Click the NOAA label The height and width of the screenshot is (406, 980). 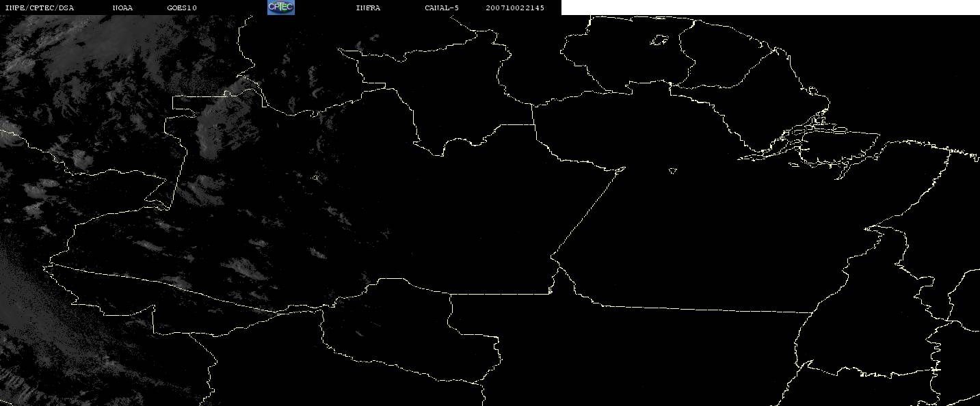click(122, 8)
